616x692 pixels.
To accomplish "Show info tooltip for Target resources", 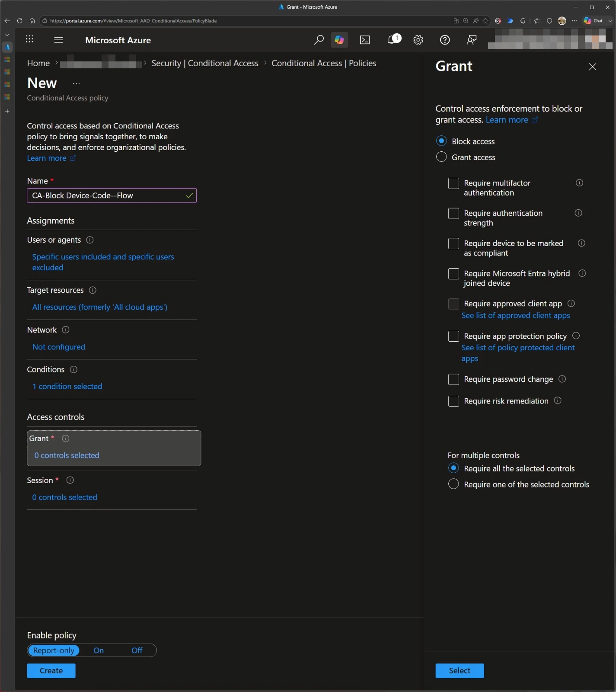I will 93,290.
